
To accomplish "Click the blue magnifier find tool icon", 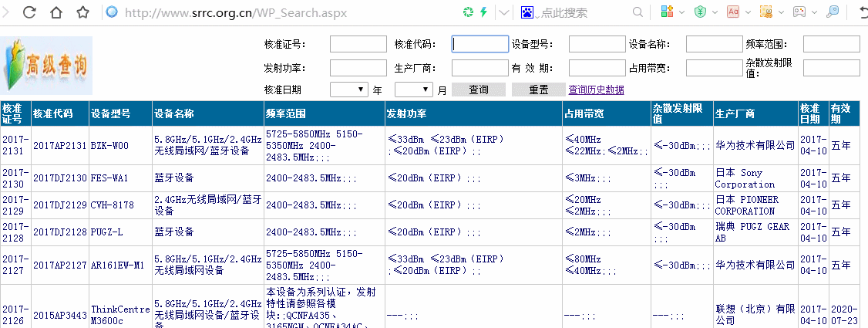I will pyautogui.click(x=832, y=11).
